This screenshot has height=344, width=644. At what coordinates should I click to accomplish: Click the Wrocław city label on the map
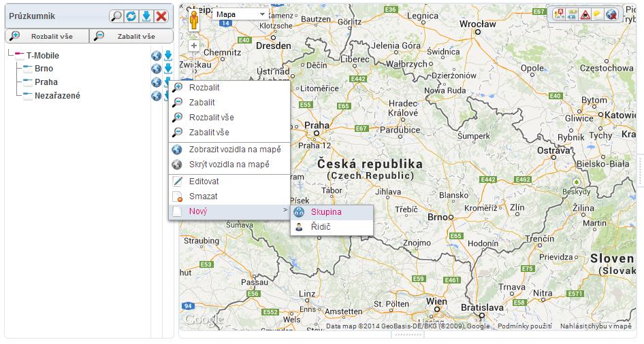pos(478,24)
